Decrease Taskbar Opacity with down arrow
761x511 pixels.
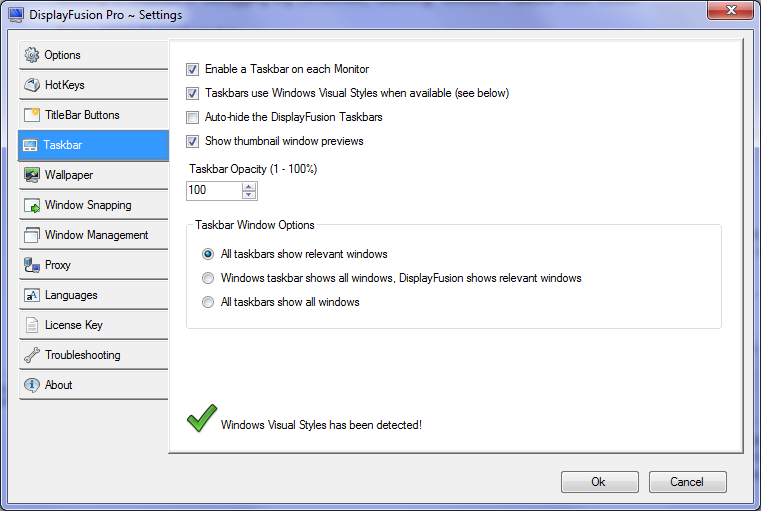click(249, 195)
